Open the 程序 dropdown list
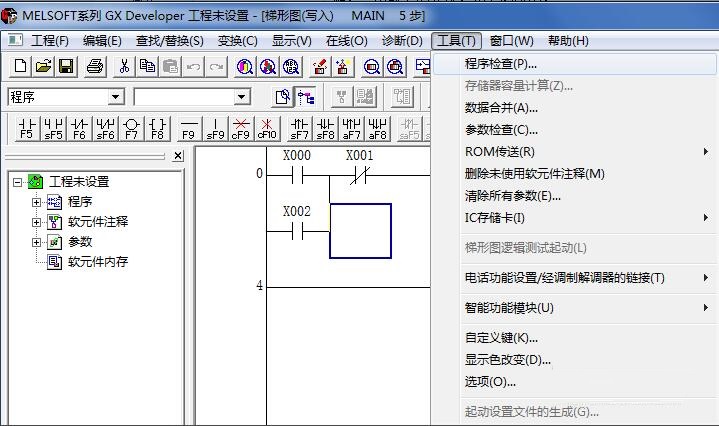 (116, 97)
